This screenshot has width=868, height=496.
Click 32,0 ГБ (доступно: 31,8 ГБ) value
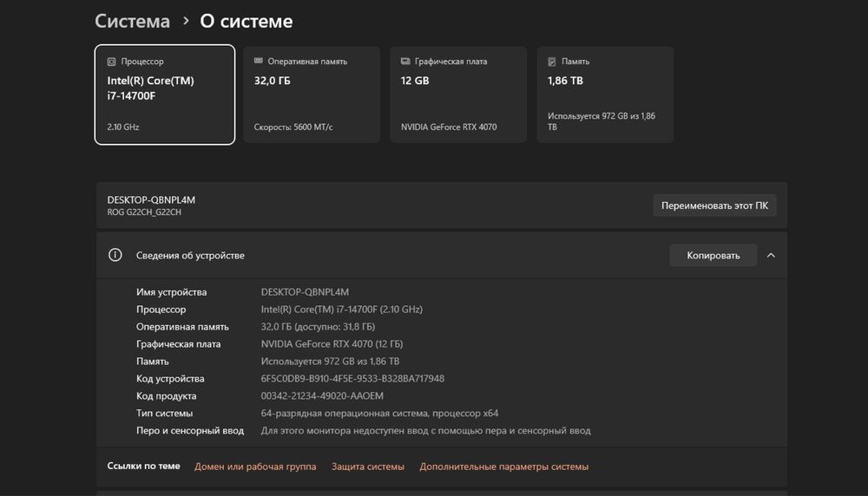coord(318,327)
